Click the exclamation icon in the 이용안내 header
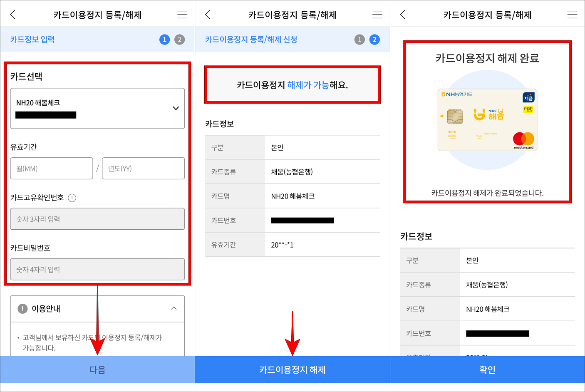This screenshot has width=585, height=392. pos(23,308)
